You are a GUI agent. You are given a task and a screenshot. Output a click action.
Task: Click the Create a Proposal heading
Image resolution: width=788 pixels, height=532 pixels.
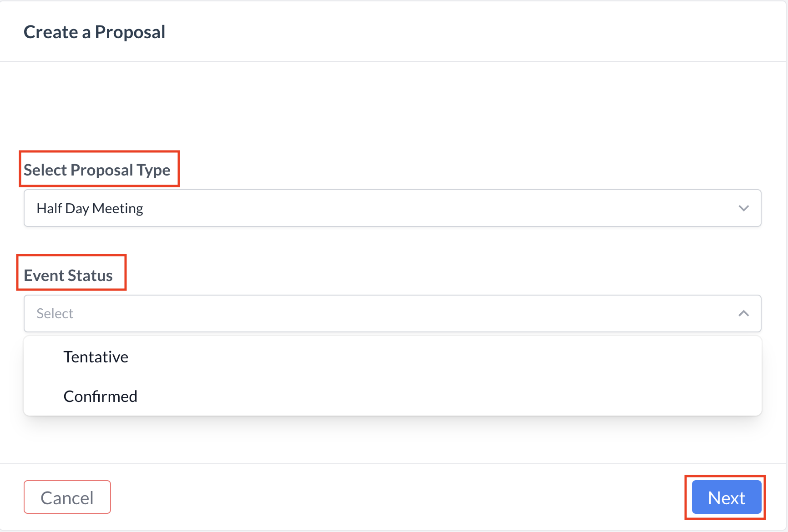[x=94, y=32]
